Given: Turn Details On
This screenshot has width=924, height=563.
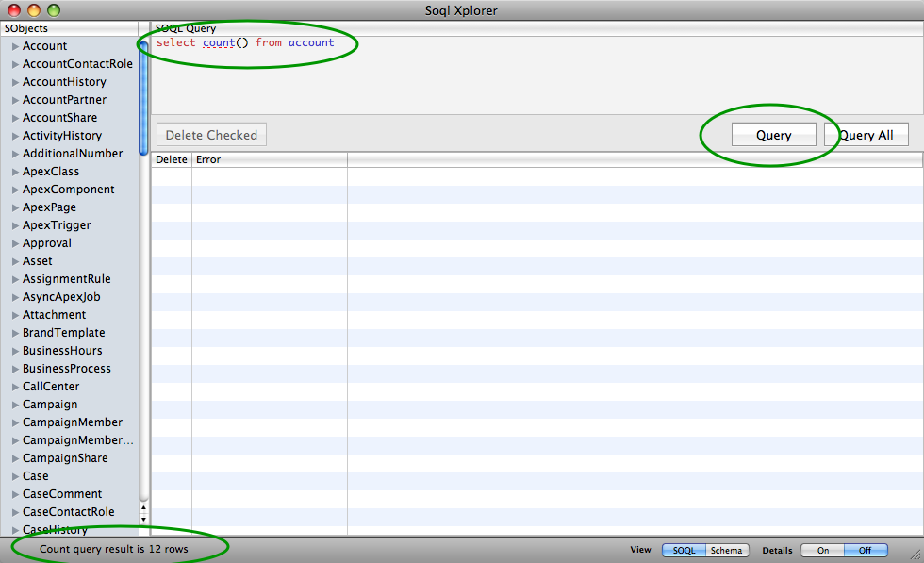Looking at the screenshot, I should (x=822, y=550).
